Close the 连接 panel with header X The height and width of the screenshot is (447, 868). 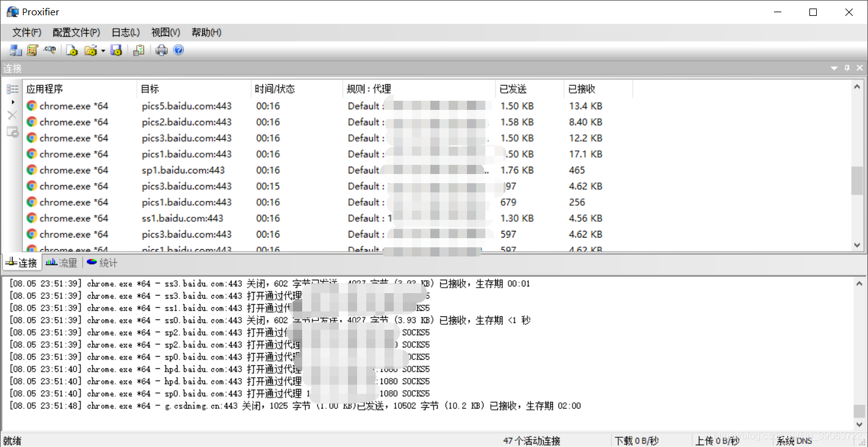tap(860, 68)
